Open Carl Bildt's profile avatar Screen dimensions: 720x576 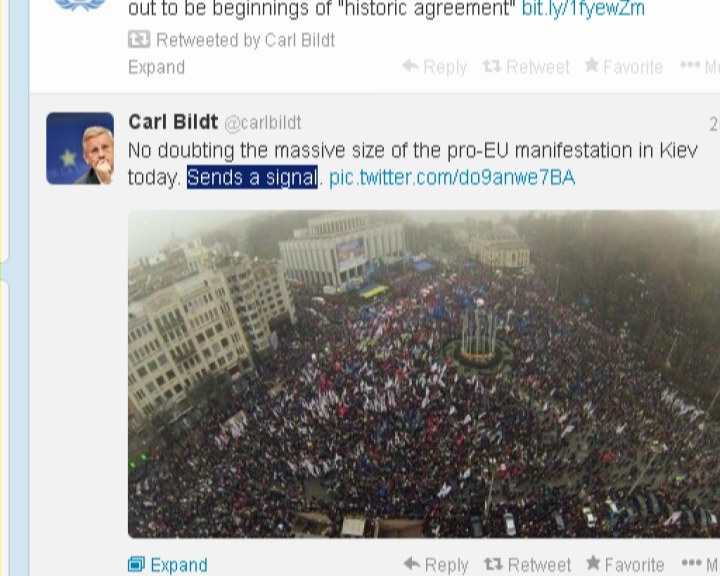click(x=80, y=148)
